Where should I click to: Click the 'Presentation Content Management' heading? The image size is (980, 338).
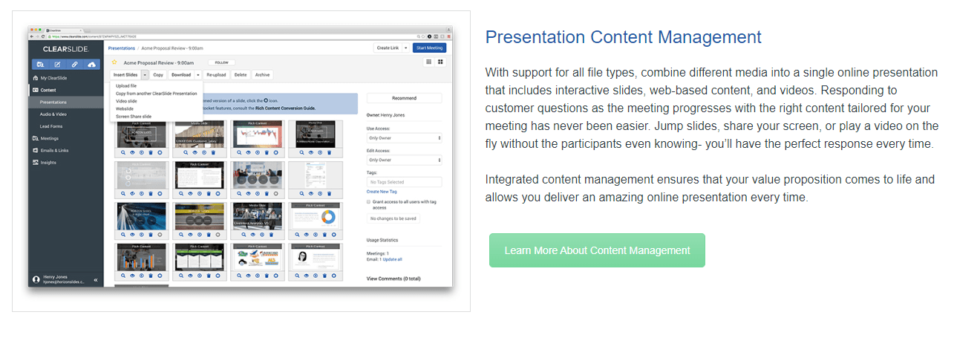[x=624, y=37]
